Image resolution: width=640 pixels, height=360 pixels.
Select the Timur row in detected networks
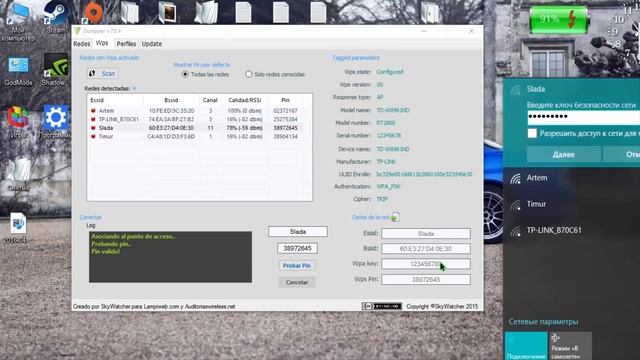tap(199, 136)
